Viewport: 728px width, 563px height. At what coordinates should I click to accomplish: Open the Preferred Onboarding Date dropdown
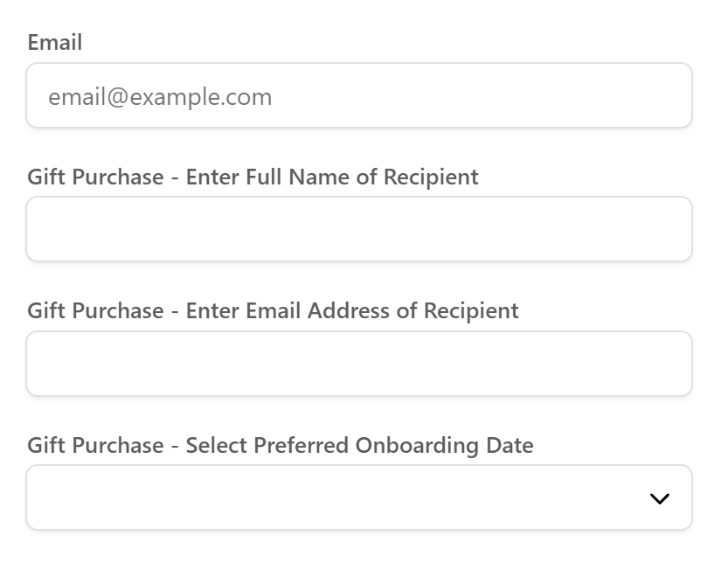358,497
